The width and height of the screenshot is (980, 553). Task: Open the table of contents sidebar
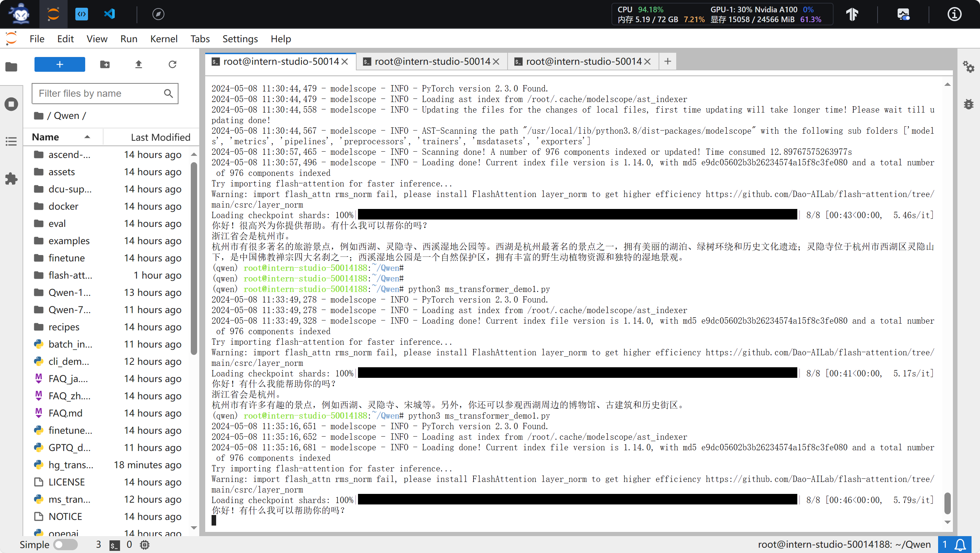(11, 141)
